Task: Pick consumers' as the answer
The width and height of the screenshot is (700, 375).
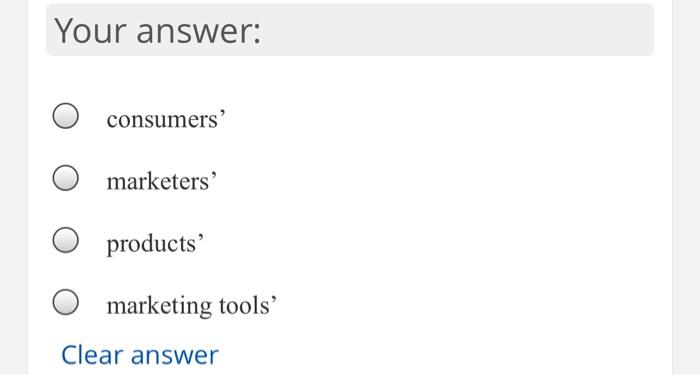Action: [66, 116]
